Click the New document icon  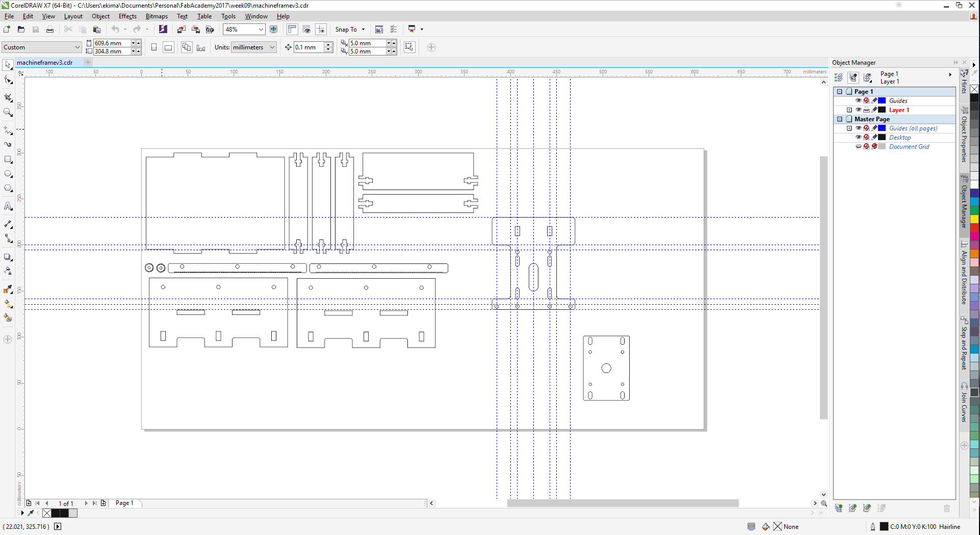(7, 29)
